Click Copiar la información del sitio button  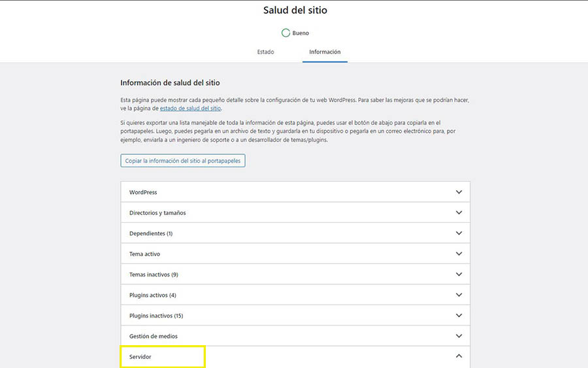[183, 161]
